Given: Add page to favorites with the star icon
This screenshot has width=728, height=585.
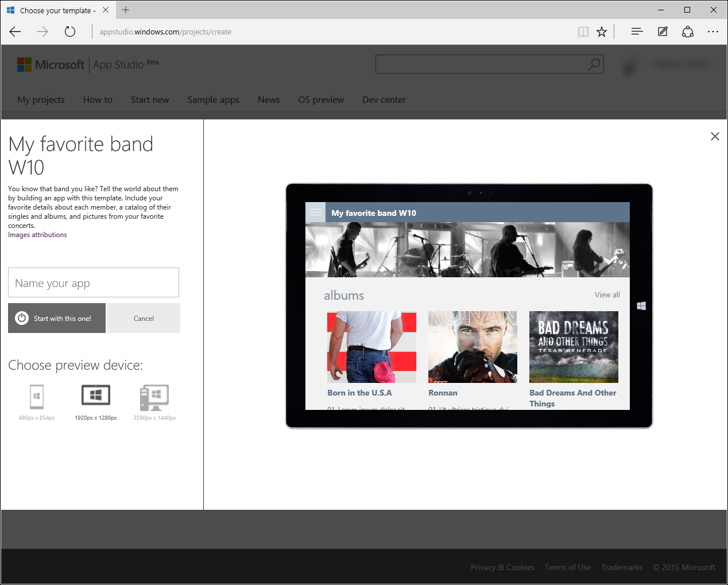Looking at the screenshot, I should (x=601, y=32).
